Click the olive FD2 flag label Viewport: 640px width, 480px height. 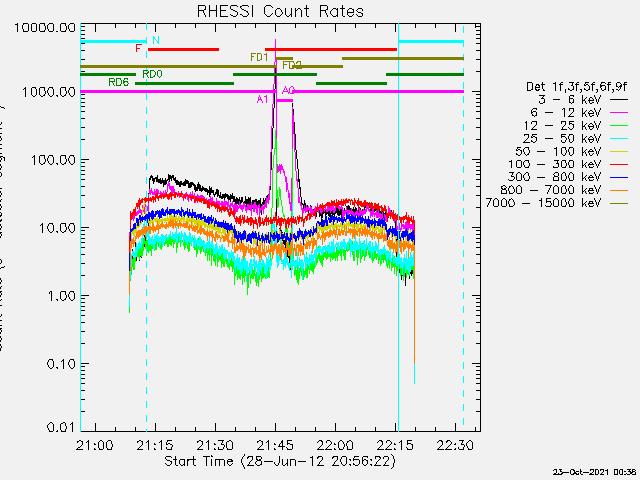(x=291, y=66)
